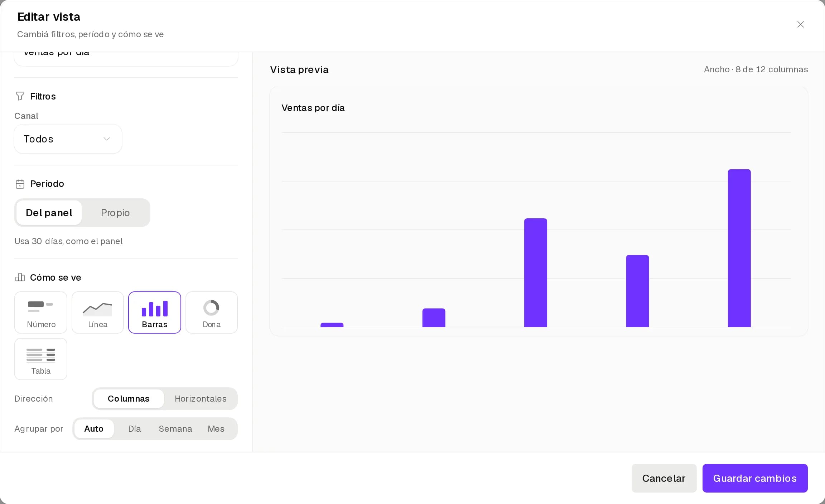Click the 'Ancho · 8 de 12 columnas' text

click(756, 69)
